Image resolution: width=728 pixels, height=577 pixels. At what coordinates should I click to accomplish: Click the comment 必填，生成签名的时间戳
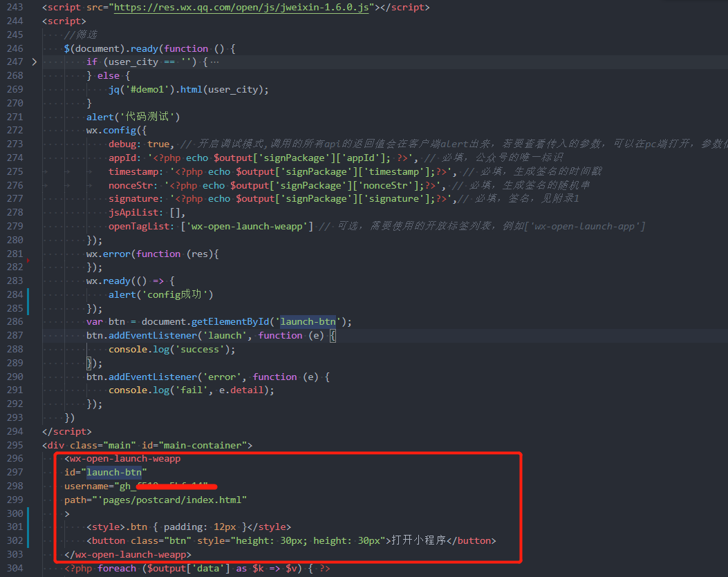coord(532,171)
